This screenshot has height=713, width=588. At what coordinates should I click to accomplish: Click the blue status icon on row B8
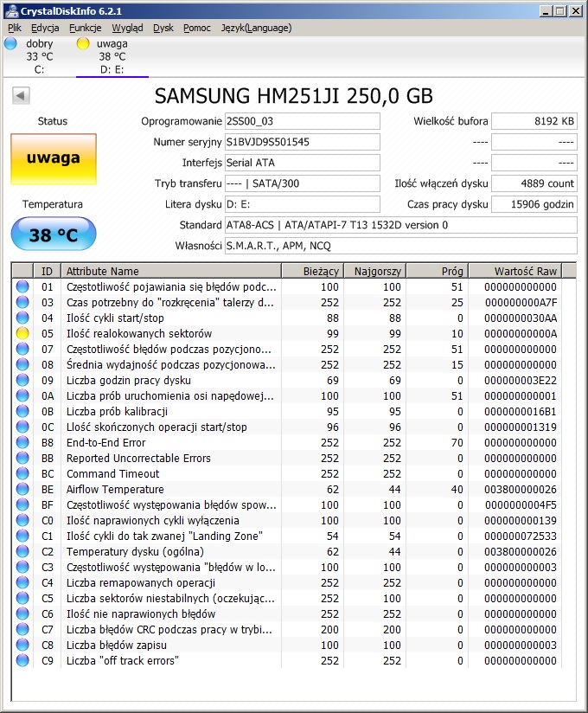22,442
